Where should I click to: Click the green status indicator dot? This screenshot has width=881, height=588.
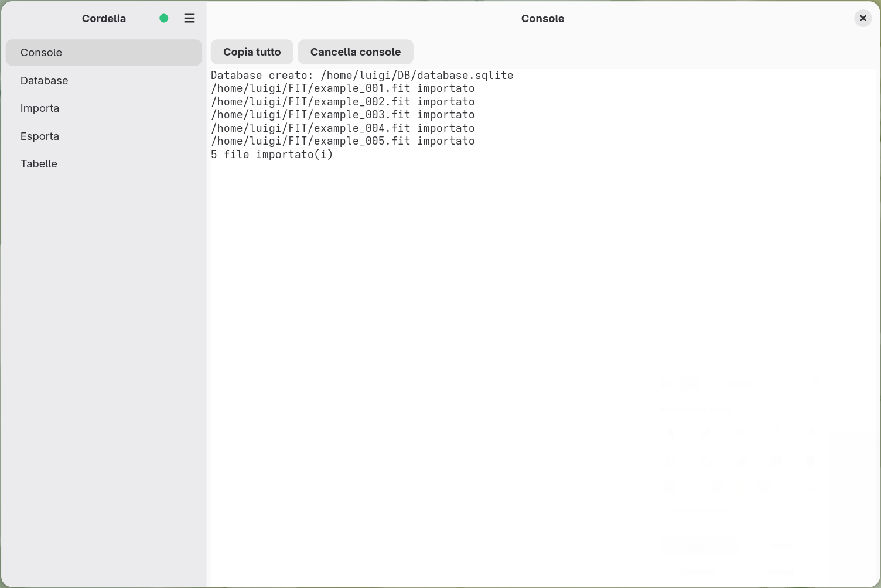pyautogui.click(x=164, y=18)
